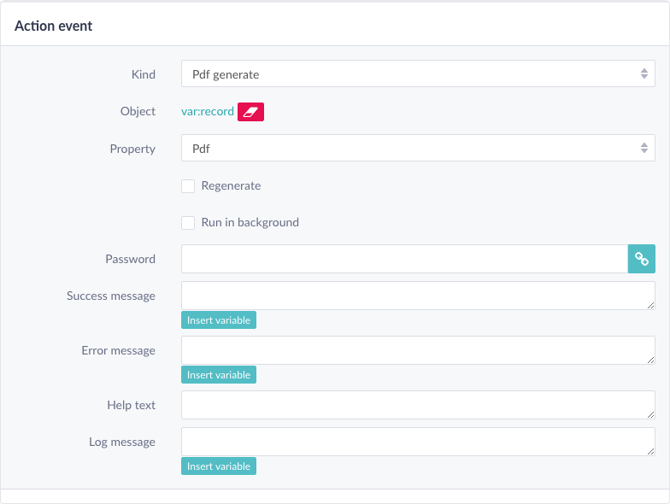Viewport: 670px width, 504px height.
Task: Tick the Run in background checkbox
Action: (x=188, y=223)
